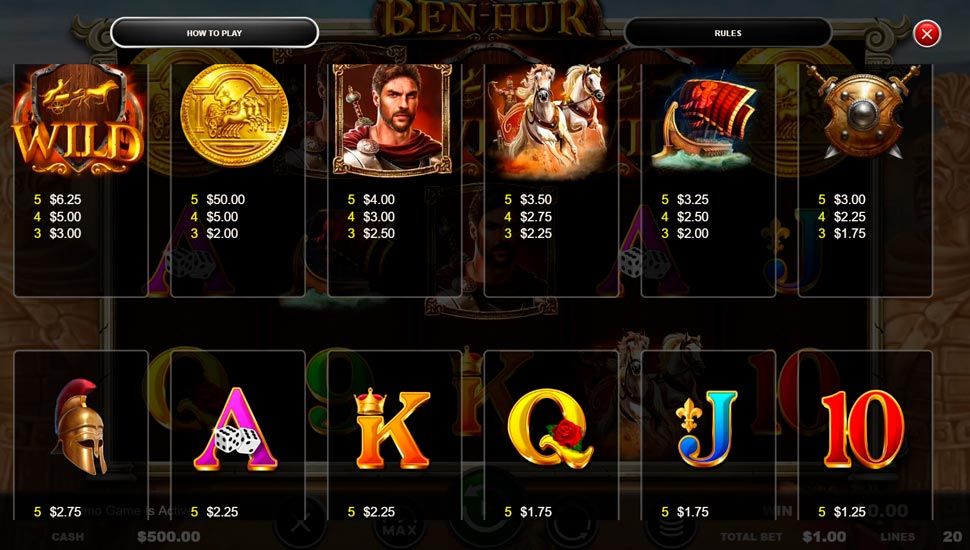This screenshot has width=970, height=550.
Task: Click the red 10 symbol
Action: [x=863, y=429]
